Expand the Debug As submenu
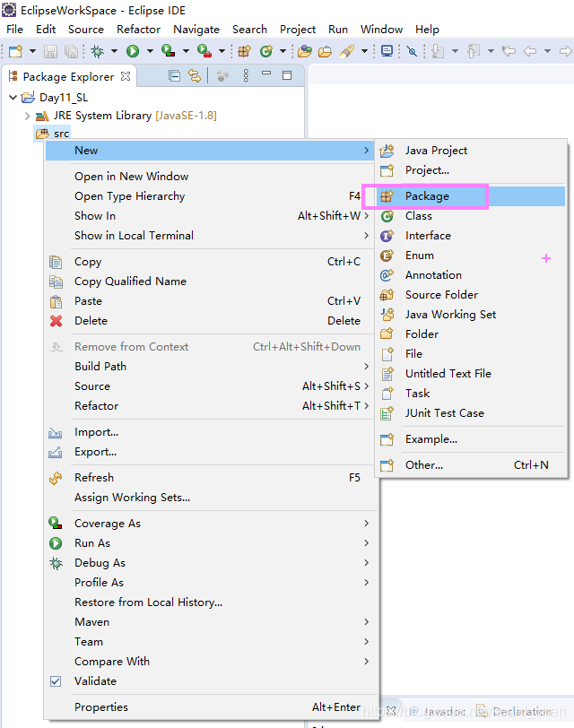Screen dimensions: 574x728 tap(210, 563)
